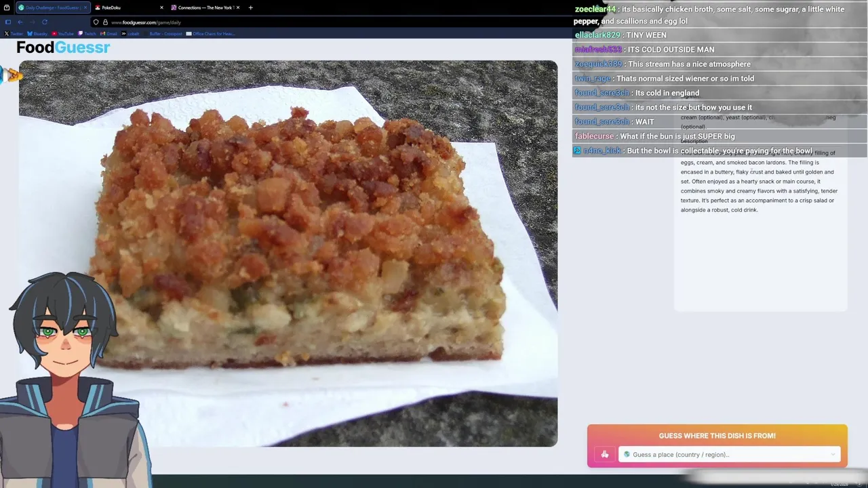Switch to the PokeDoku tab
The image size is (868, 488).
129,7
